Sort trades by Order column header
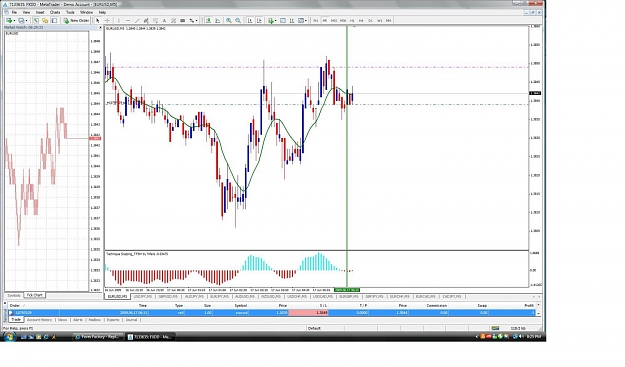625x367 pixels. (x=15, y=306)
